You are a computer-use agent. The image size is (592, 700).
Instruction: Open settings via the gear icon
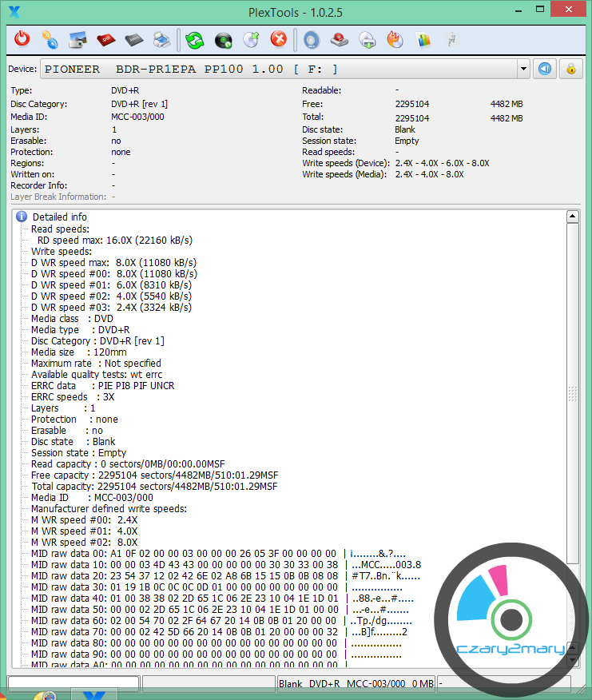point(50,39)
